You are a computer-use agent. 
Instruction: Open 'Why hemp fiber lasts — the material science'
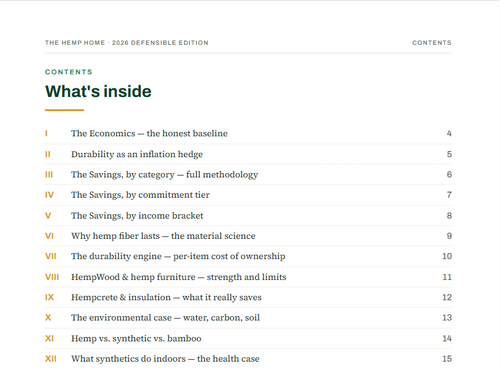point(163,236)
